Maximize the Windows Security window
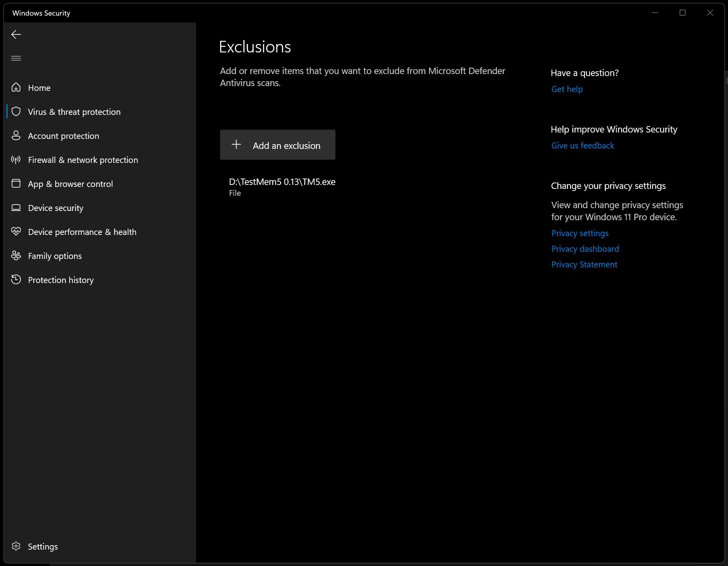Viewport: 728px width, 566px height. pos(682,13)
